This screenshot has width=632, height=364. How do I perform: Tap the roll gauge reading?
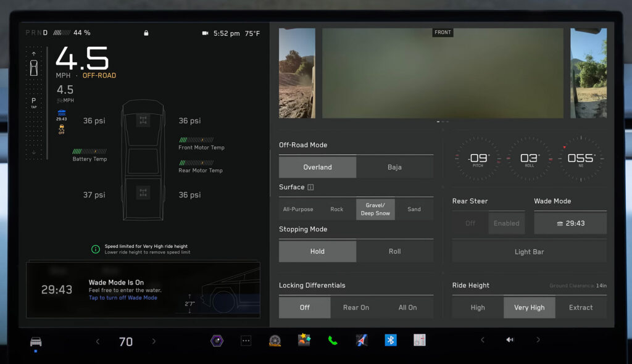tap(529, 159)
